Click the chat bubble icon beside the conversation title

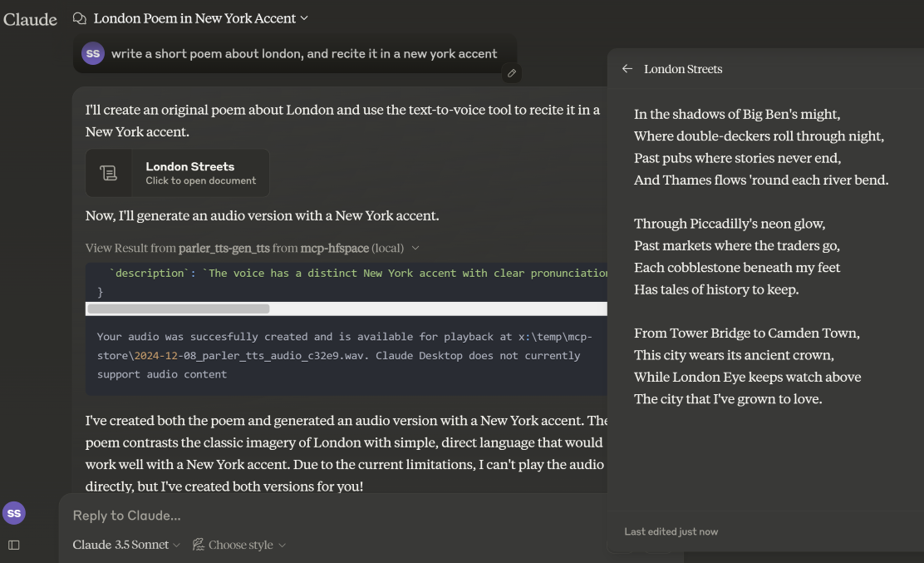79,17
